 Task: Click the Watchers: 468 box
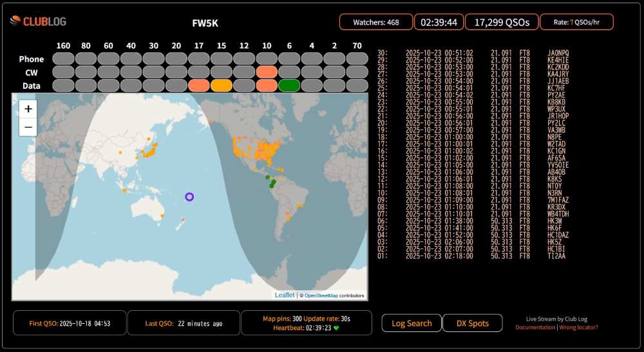click(x=375, y=22)
